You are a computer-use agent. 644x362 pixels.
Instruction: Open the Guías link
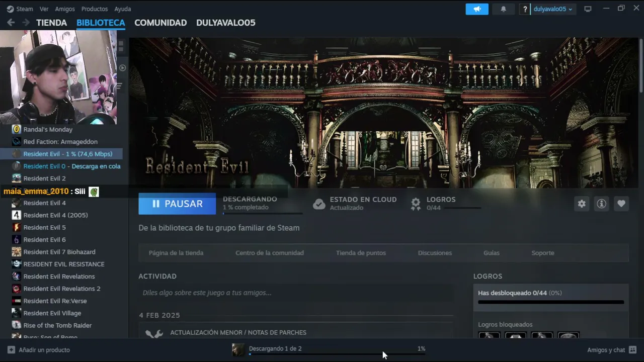(x=492, y=253)
